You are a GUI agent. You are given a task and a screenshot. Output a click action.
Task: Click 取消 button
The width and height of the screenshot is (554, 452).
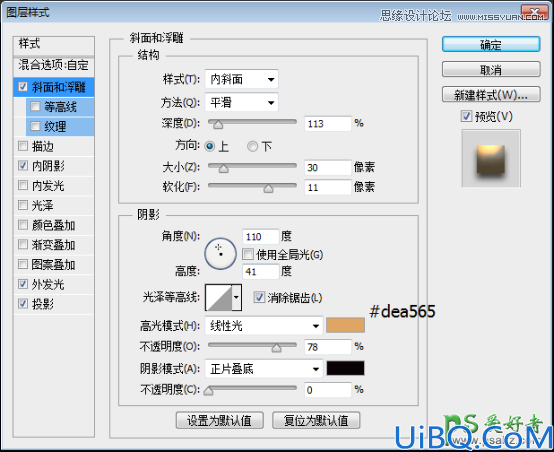click(491, 69)
